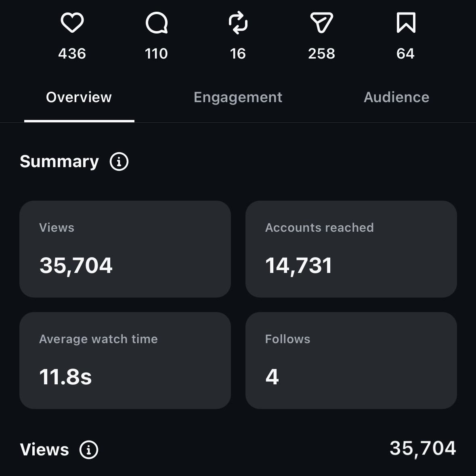This screenshot has width=476, height=476.
Task: Select the Accounts reached card
Action: coord(351,249)
